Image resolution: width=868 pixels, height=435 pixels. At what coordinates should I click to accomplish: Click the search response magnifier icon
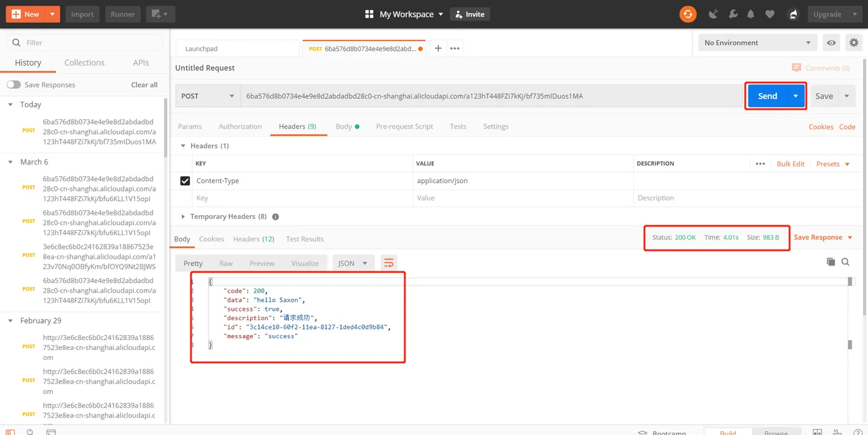coord(846,262)
